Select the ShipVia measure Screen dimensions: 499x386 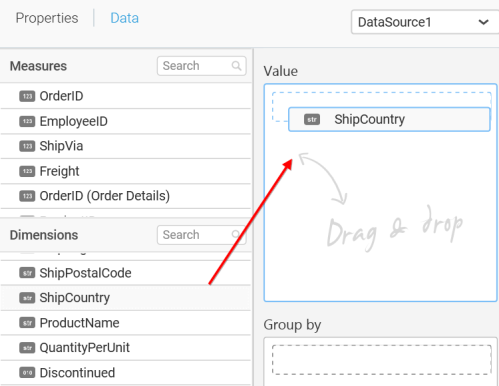[x=126, y=146]
